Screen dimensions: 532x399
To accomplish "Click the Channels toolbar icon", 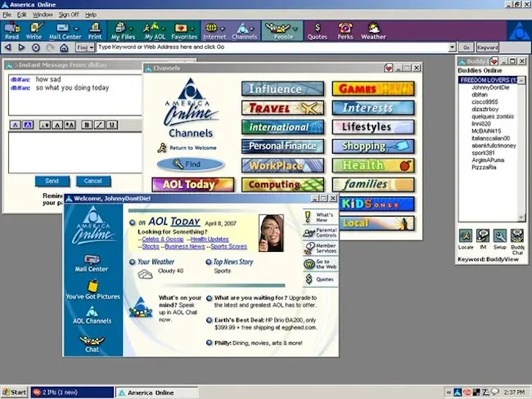I will coord(243,31).
